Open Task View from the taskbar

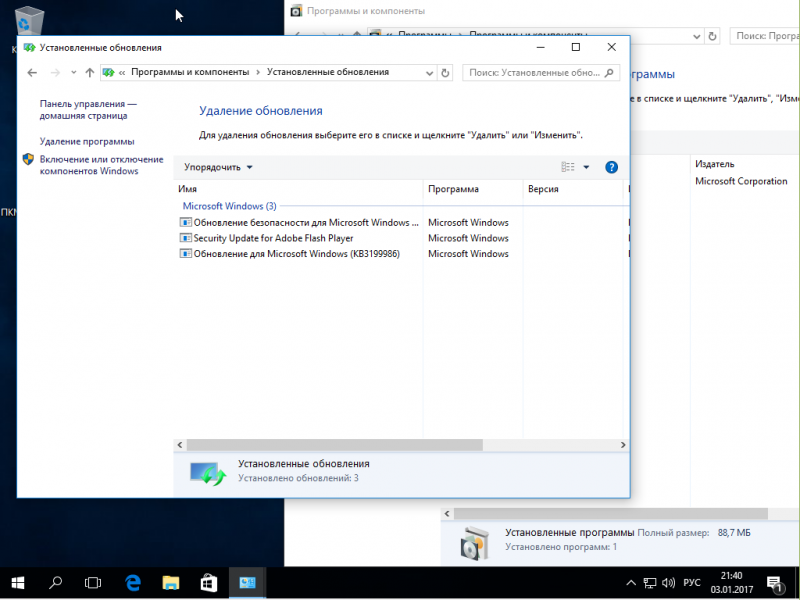(x=93, y=583)
